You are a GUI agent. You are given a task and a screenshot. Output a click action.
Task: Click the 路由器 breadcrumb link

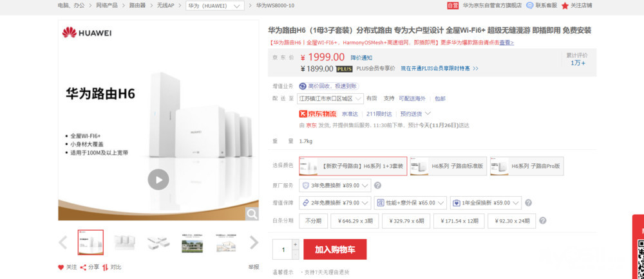[137, 6]
